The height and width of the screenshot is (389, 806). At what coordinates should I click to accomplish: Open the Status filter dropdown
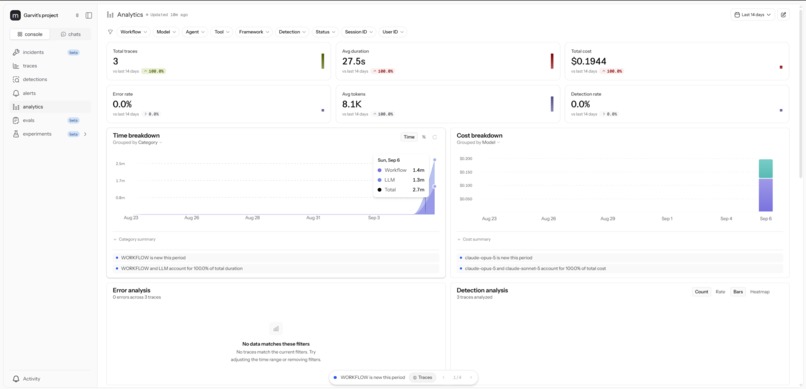pos(325,32)
